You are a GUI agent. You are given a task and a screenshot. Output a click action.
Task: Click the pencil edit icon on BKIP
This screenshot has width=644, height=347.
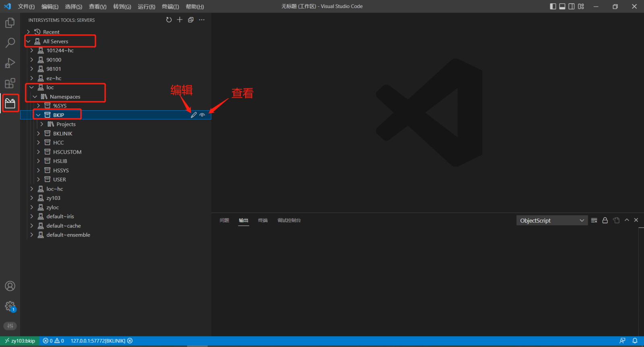194,115
